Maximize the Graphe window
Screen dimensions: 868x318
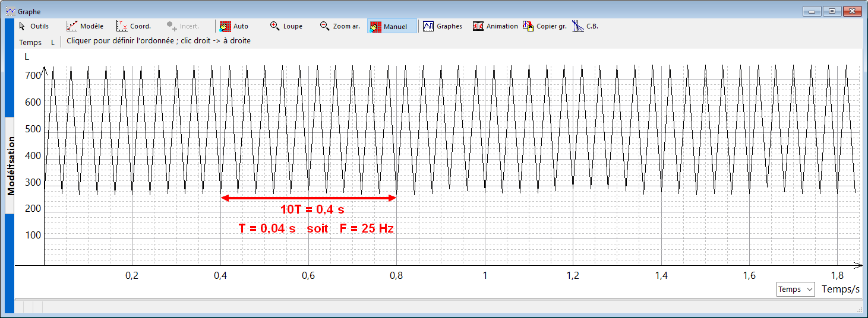[832, 11]
